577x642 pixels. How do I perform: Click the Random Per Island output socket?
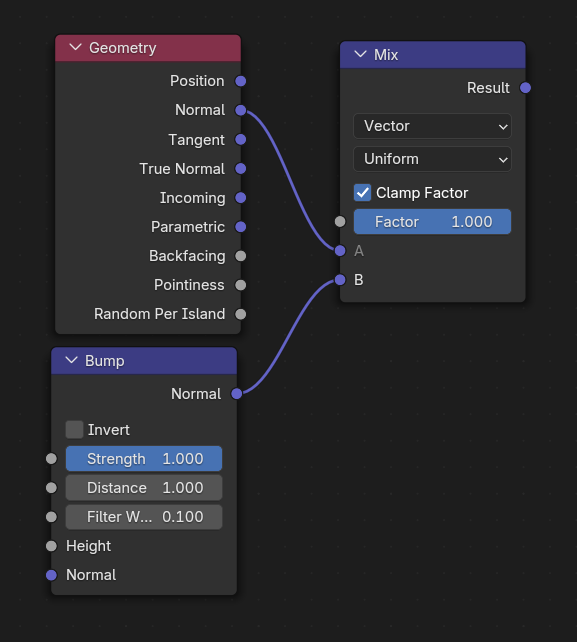click(x=241, y=314)
